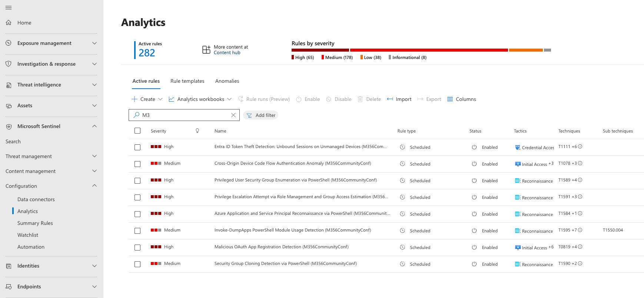The height and width of the screenshot is (298, 644).
Task: Open the Anomalies tab
Action: coord(227,81)
